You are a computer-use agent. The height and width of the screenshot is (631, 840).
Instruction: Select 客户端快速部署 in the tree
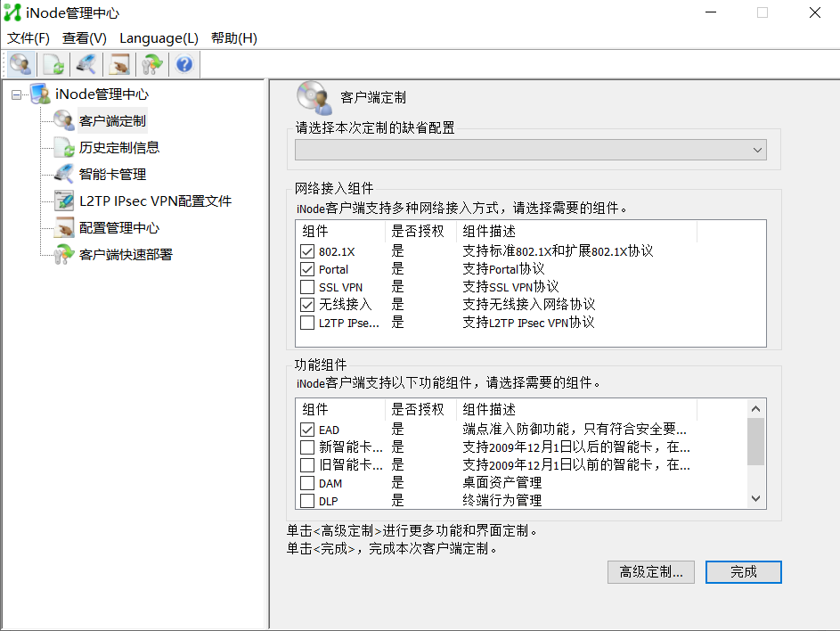[126, 255]
